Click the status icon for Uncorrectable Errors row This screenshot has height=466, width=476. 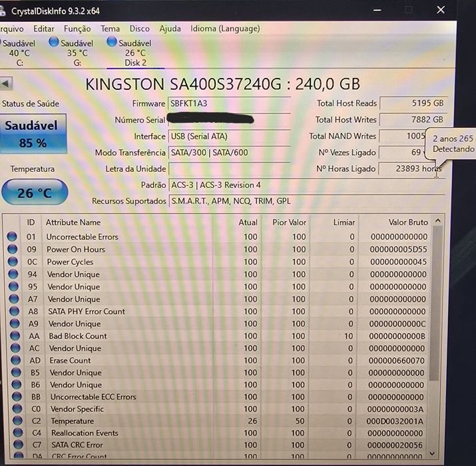point(12,236)
